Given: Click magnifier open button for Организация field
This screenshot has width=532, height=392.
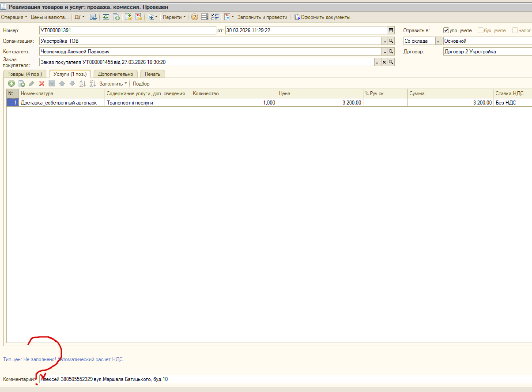Looking at the screenshot, I should (391, 41).
